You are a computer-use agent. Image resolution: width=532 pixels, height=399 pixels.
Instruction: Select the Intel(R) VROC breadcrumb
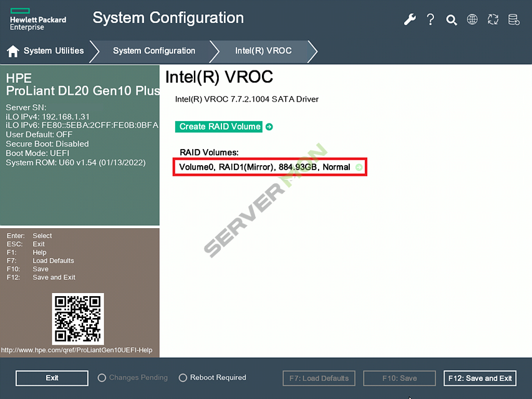tap(263, 50)
